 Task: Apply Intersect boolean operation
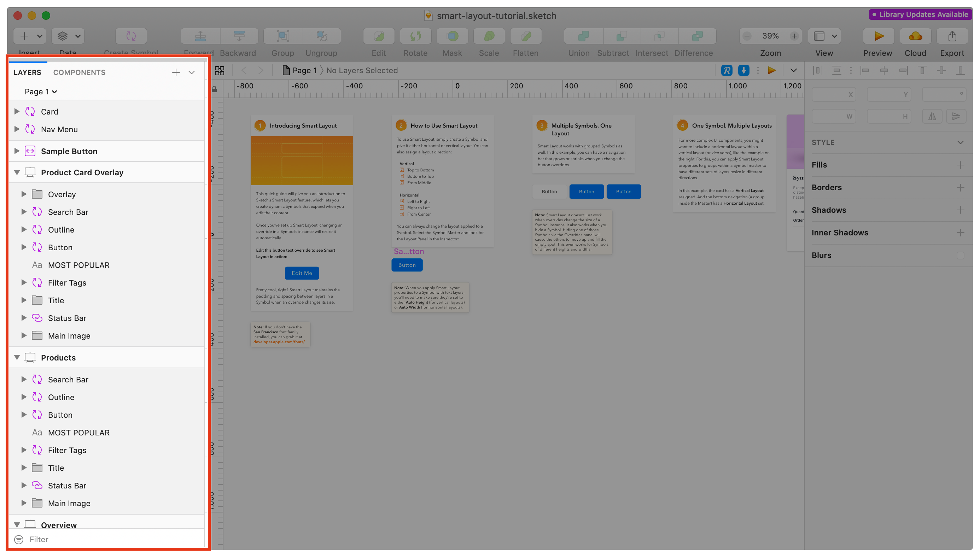point(659,36)
